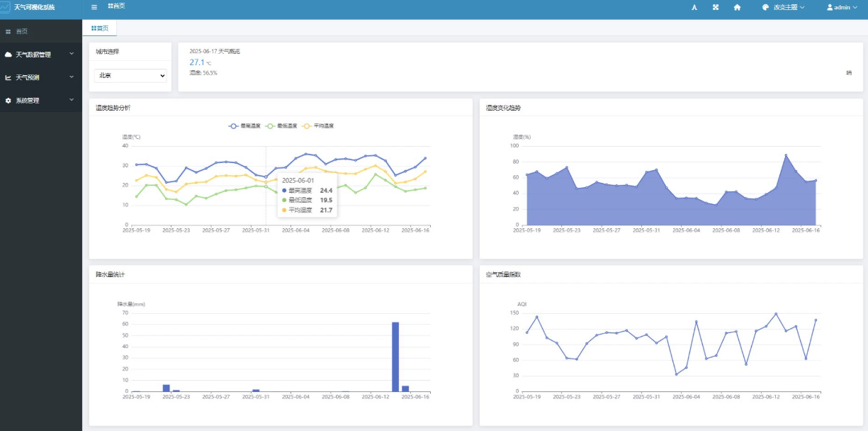
Task: Click the palette theme icon
Action: (x=765, y=7)
